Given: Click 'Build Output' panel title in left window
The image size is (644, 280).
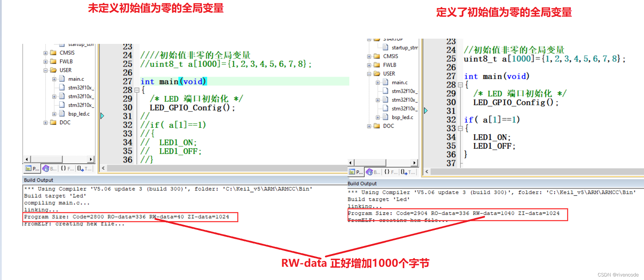Looking at the screenshot, I should 39,180.
